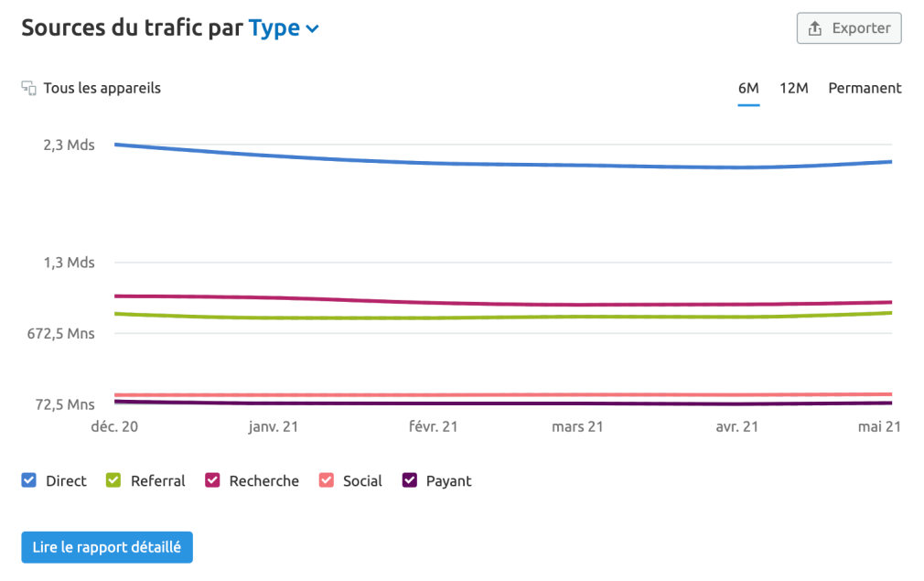Choose the Permanent time range

(x=865, y=89)
